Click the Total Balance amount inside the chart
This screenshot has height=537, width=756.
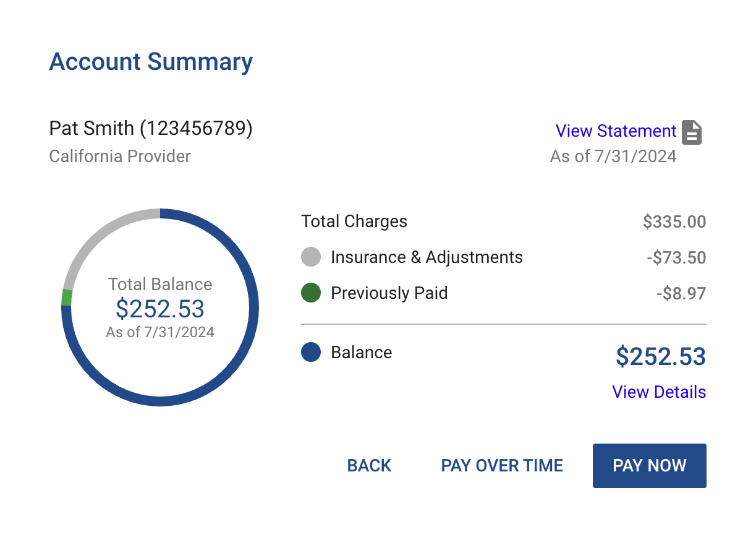click(160, 309)
